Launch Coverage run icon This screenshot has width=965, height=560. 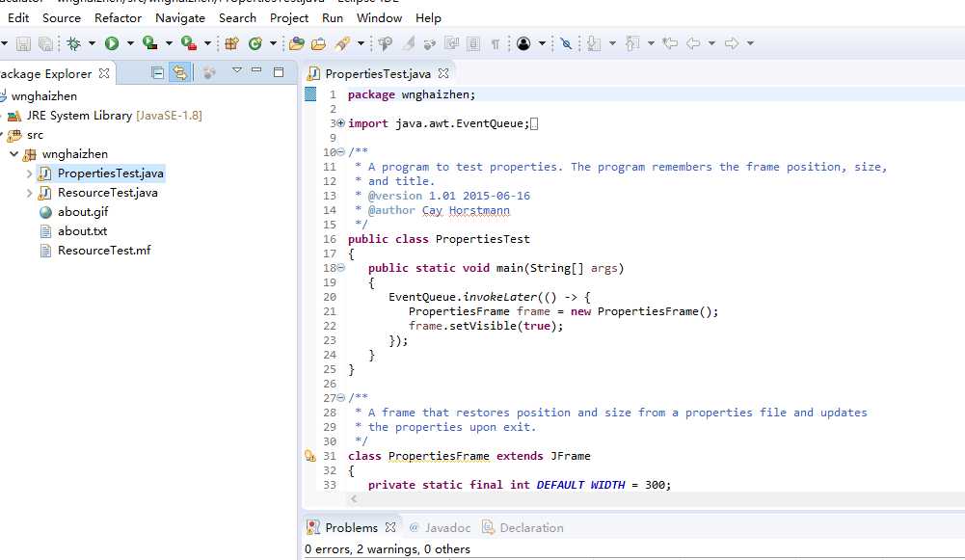[149, 43]
